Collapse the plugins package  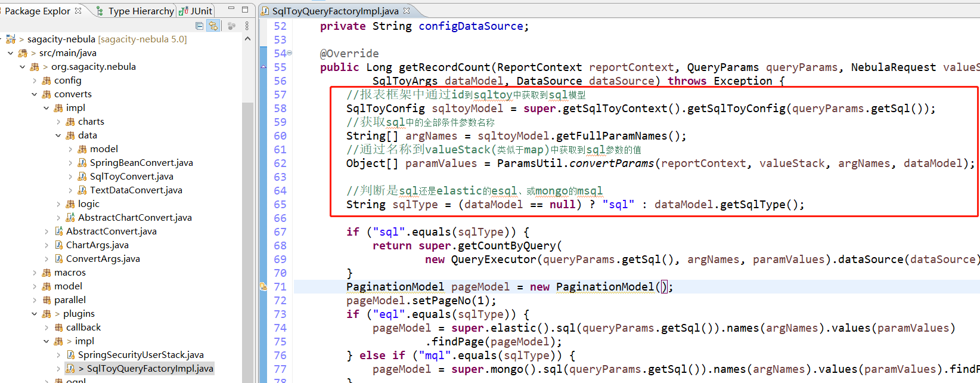(x=35, y=314)
